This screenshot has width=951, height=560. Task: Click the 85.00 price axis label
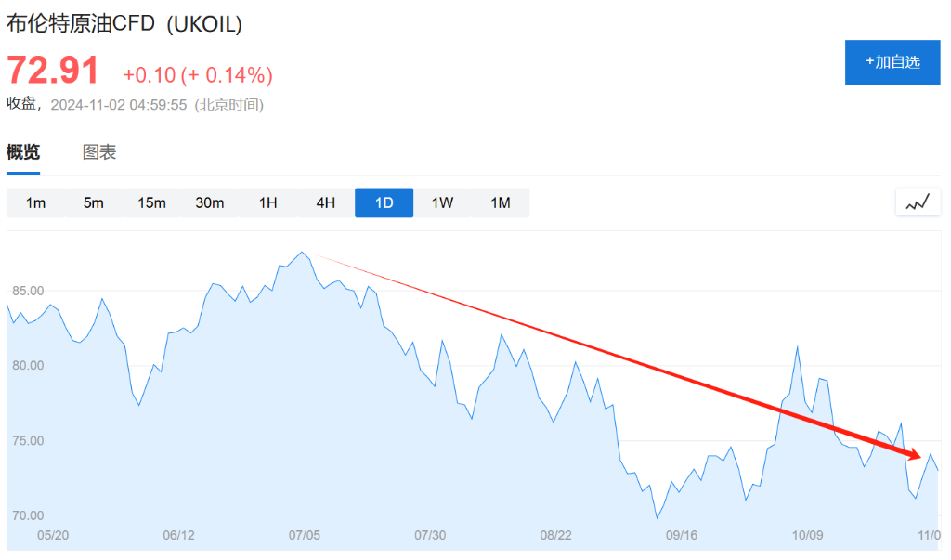pos(27,291)
